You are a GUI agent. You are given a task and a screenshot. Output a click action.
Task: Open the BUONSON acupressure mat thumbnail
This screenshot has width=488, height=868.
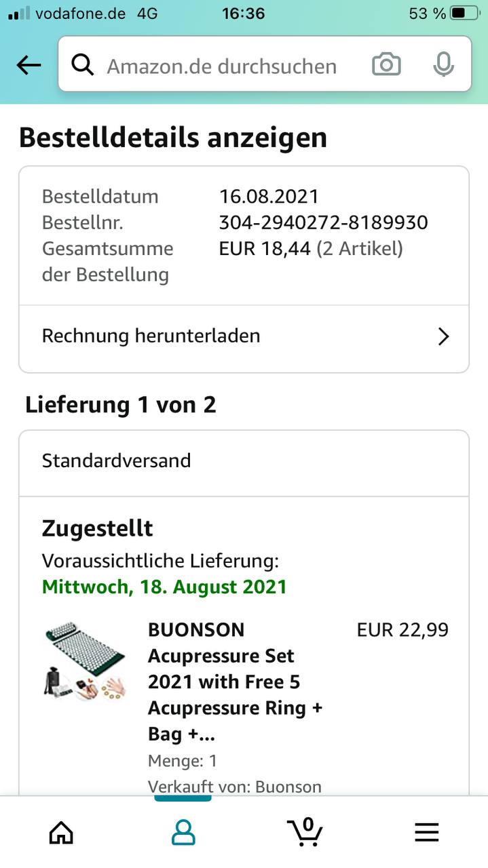point(84,661)
